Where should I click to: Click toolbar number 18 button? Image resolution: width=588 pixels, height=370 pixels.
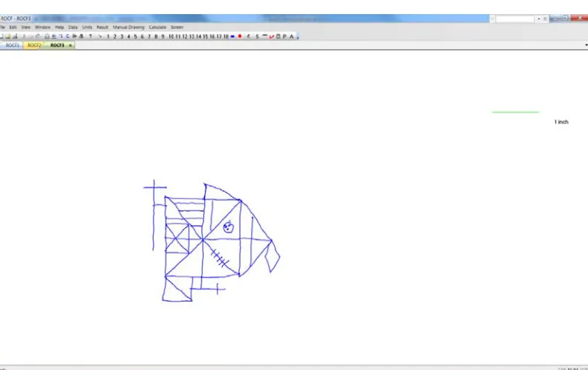pyautogui.click(x=226, y=36)
